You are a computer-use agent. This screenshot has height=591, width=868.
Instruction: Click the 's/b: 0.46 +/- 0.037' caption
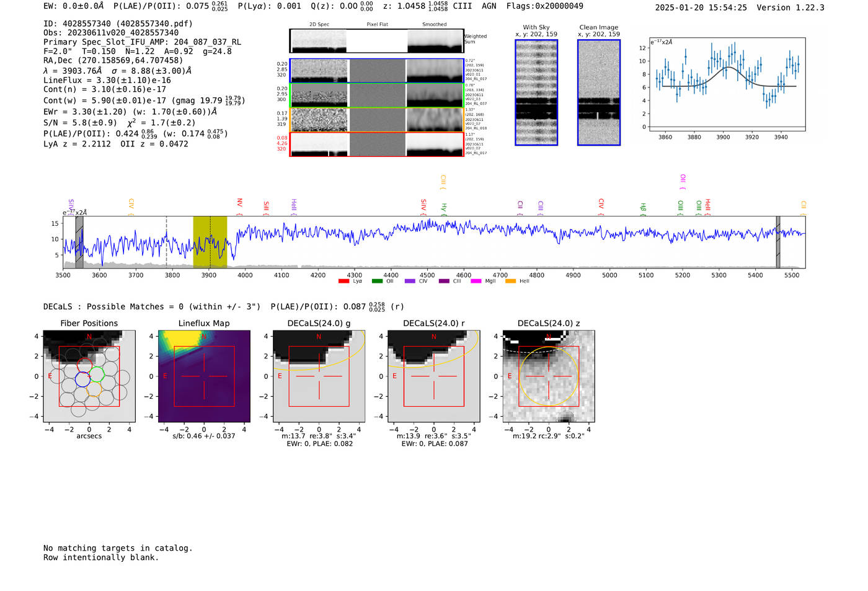click(204, 437)
